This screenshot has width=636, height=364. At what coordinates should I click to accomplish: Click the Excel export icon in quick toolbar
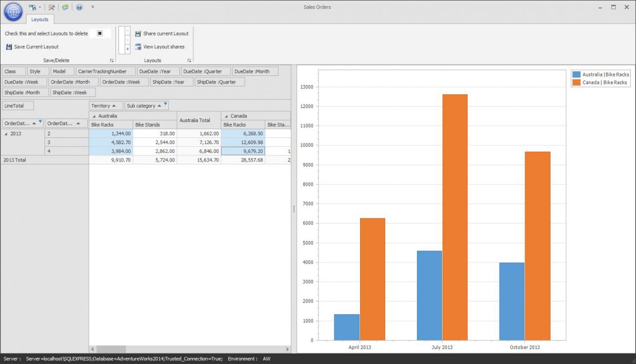coord(32,7)
